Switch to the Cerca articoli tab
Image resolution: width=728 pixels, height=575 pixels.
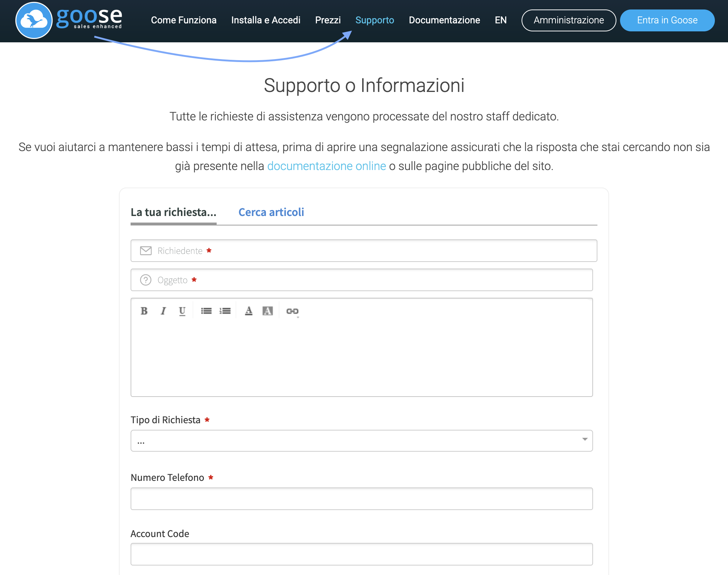[x=271, y=212]
